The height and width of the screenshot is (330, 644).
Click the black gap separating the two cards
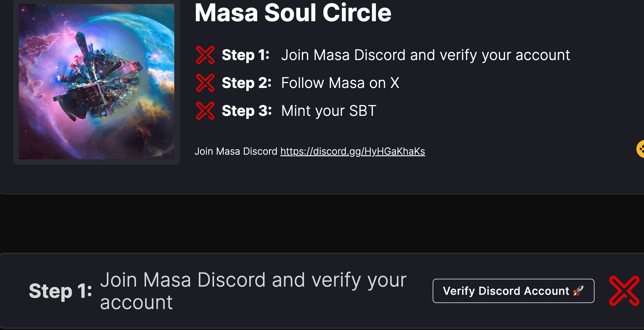pos(322,224)
